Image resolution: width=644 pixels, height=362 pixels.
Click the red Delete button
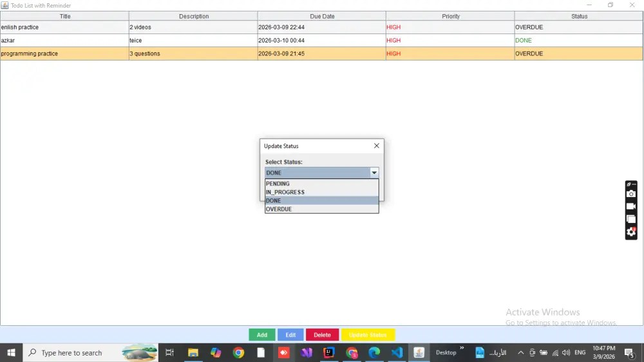(x=322, y=335)
